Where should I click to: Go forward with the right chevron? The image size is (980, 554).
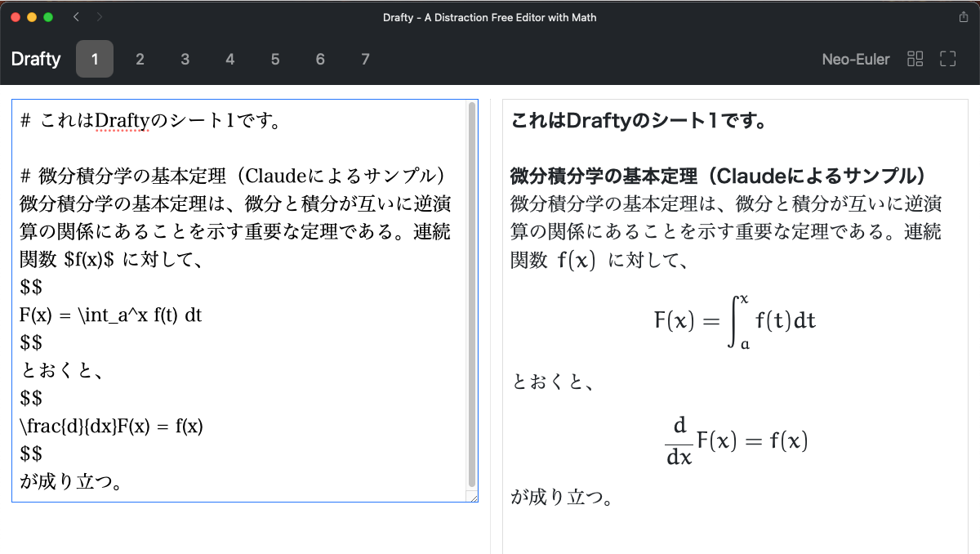[x=99, y=17]
